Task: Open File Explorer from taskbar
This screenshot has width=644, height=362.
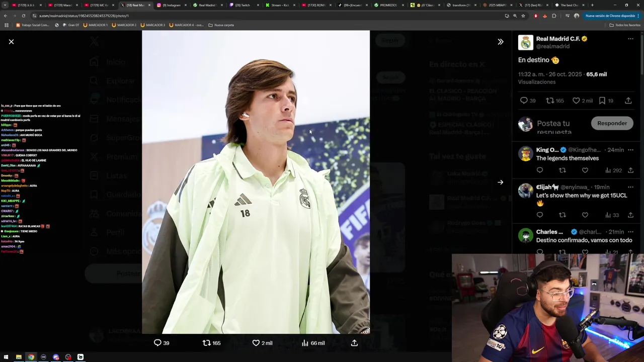Action: point(19,357)
